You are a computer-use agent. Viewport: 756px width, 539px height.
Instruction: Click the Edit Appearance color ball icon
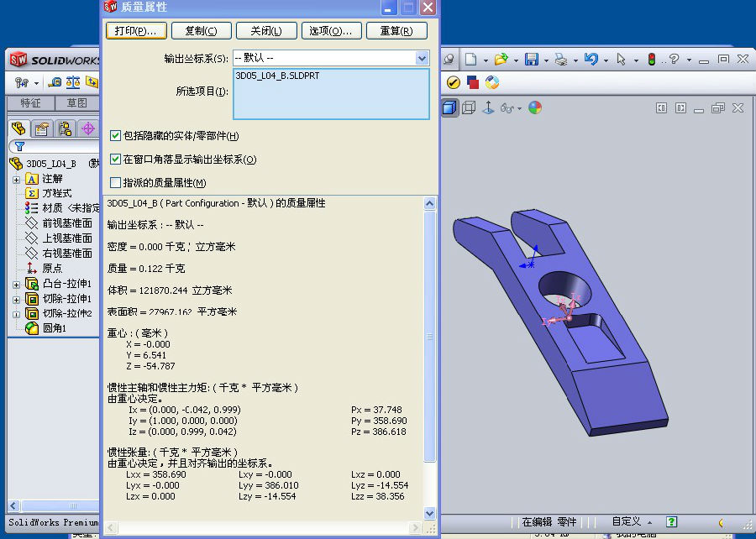pyautogui.click(x=535, y=107)
